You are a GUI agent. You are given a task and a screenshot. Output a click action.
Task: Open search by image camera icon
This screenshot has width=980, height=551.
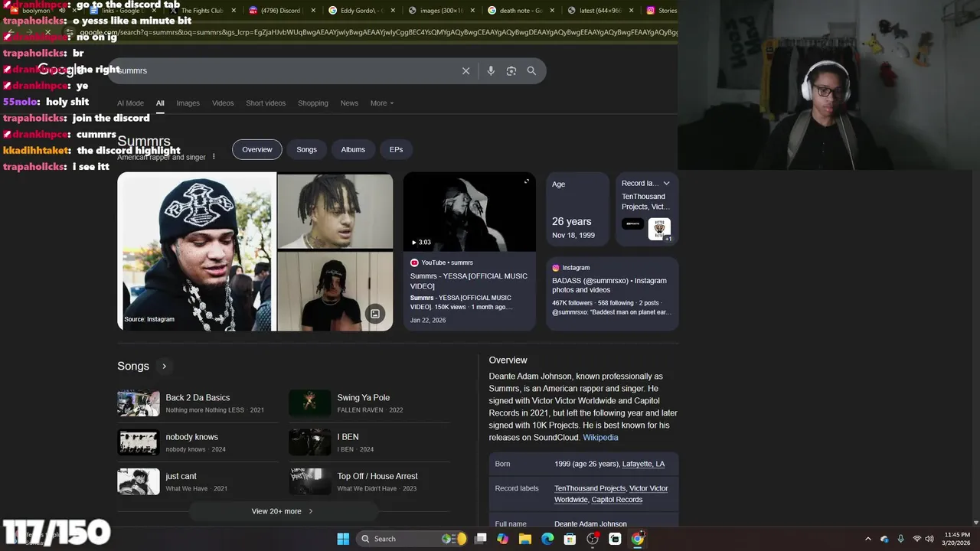coord(511,70)
